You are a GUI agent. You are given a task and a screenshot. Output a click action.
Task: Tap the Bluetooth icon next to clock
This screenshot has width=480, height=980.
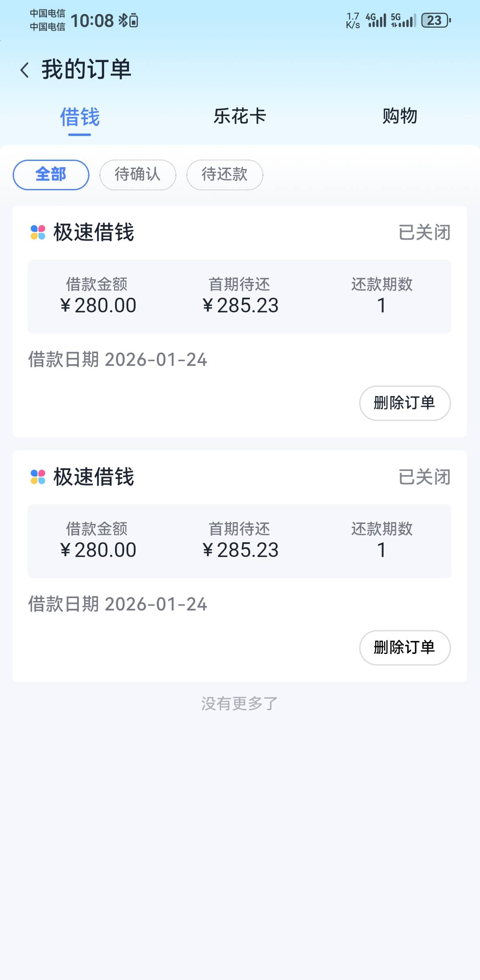[123, 20]
